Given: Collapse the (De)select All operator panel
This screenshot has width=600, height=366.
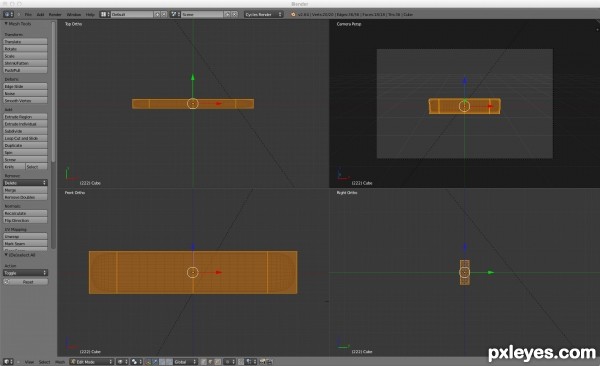Looking at the screenshot, I should (6, 255).
